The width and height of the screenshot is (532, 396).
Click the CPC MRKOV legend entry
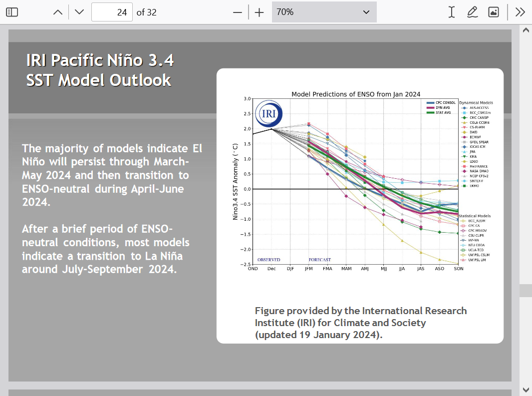coord(474,231)
